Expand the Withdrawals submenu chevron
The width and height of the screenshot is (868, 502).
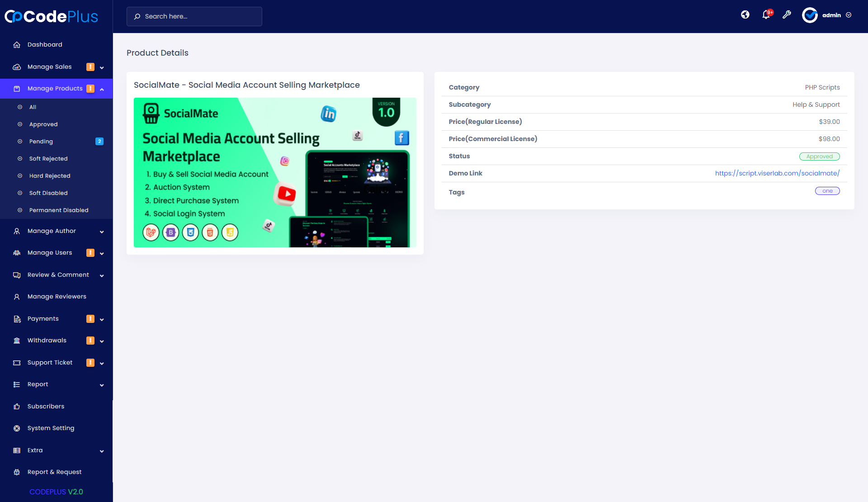(x=102, y=341)
